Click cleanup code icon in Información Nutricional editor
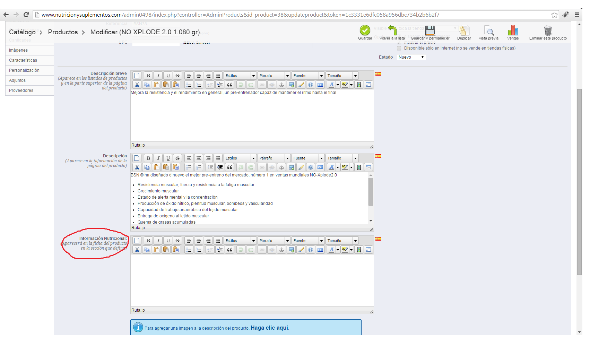Viewport: 590px width, 364px height. (x=301, y=250)
